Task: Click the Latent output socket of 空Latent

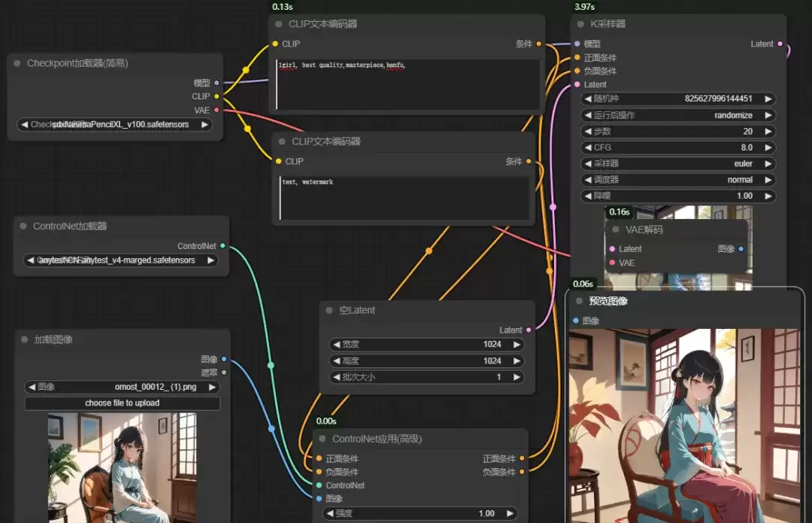Action: pos(529,330)
